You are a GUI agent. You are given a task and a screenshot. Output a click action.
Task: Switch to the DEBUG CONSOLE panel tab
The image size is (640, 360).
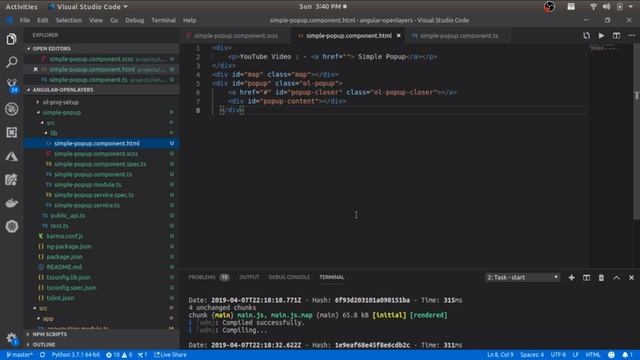click(289, 277)
